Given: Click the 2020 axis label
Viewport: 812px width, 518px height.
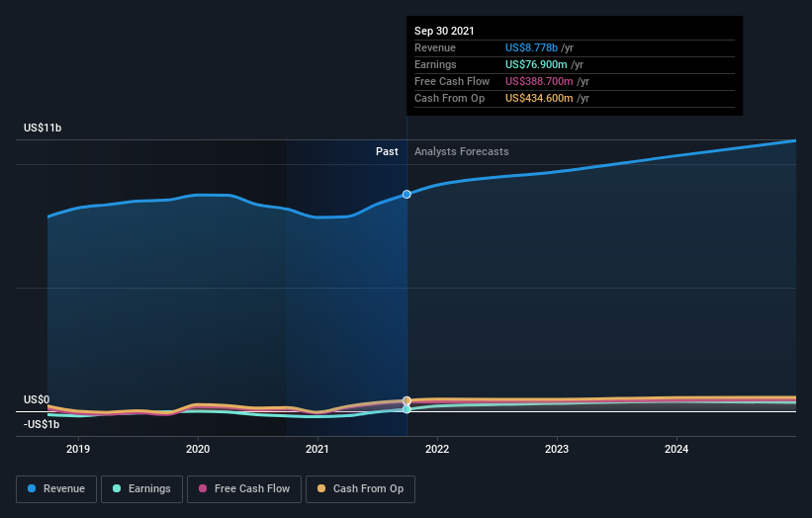Looking at the screenshot, I should 198,449.
